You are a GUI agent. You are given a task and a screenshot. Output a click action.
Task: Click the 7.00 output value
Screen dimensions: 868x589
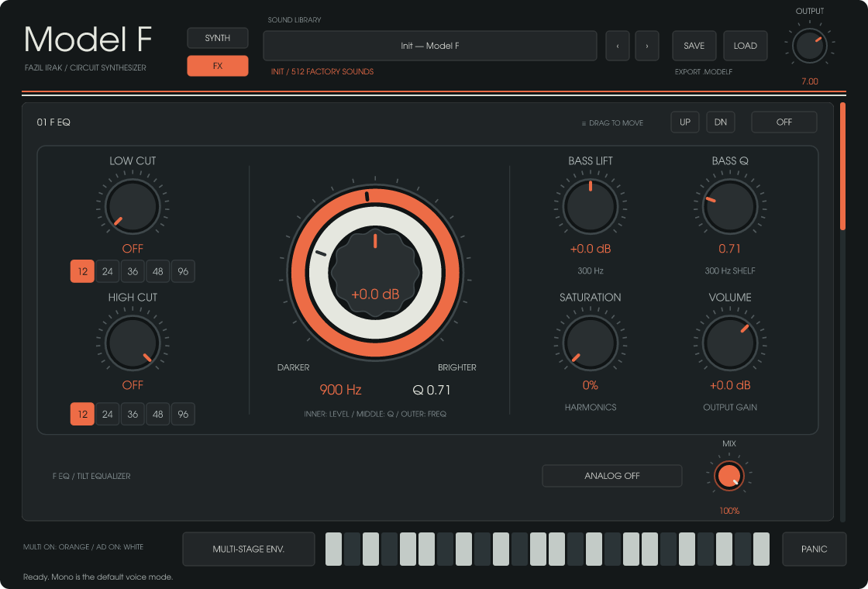809,81
